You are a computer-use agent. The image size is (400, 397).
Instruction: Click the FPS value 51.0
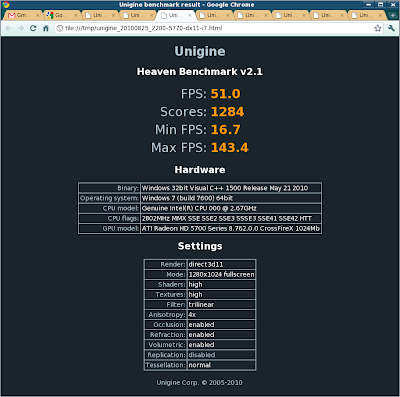[x=225, y=94]
